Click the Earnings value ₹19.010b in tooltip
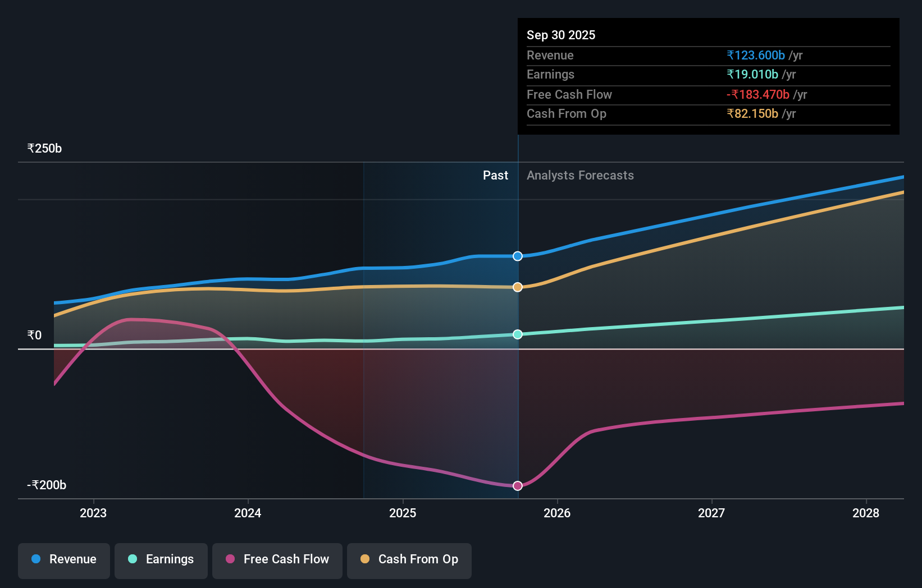 tap(752, 74)
